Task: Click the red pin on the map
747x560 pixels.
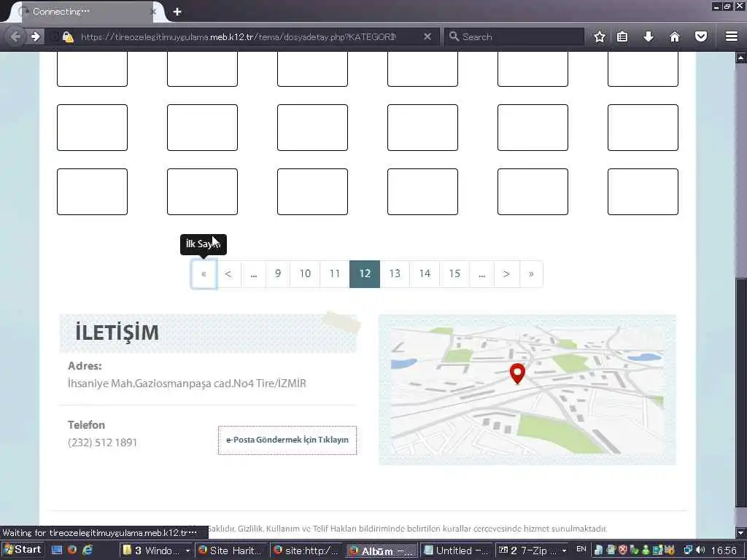Action: pos(517,373)
